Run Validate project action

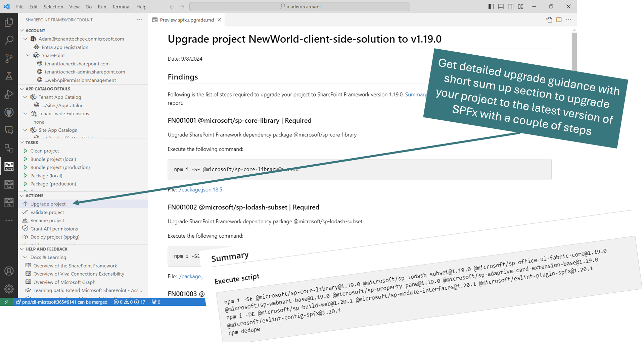83,212
